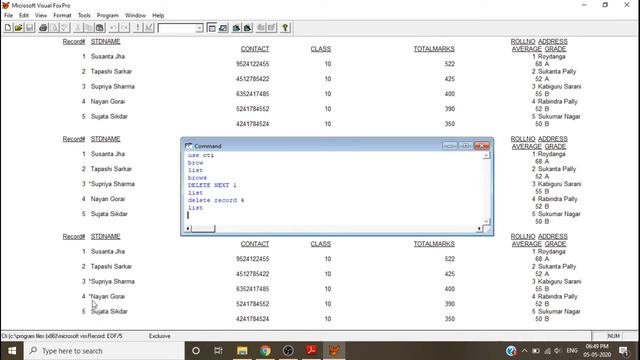Screen dimensions: 640x360
Task: Open the Data Session window icon
Action: tap(223, 28)
